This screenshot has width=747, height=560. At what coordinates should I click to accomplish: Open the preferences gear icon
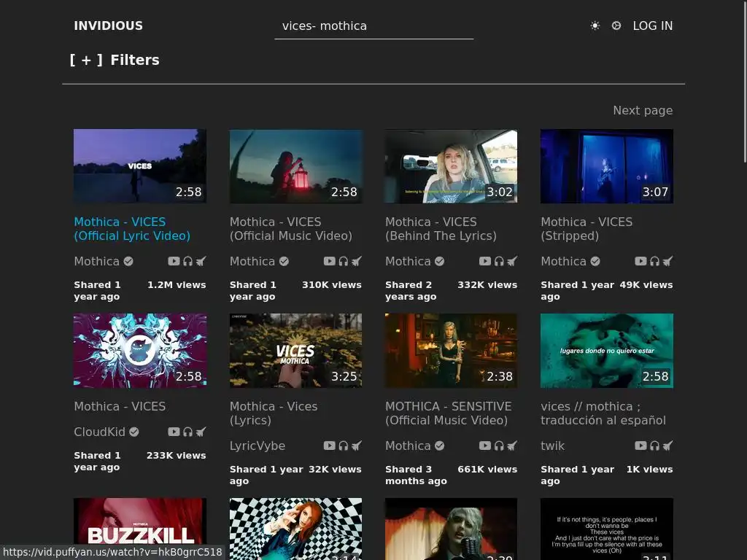pyautogui.click(x=616, y=26)
